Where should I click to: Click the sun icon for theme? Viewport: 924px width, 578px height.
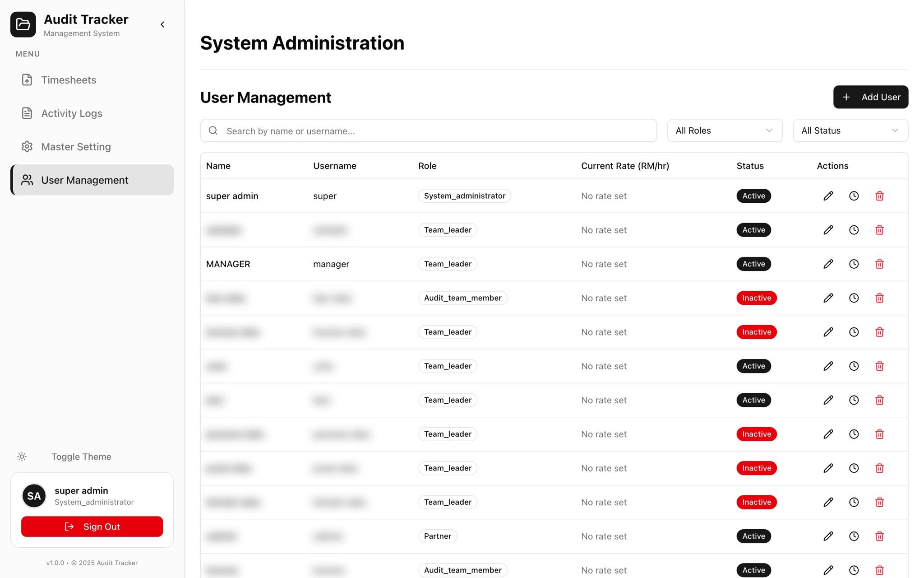pos(22,457)
